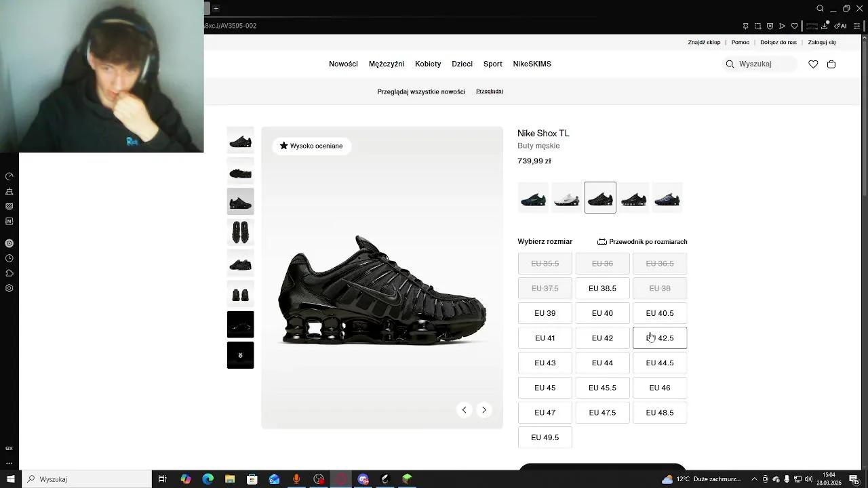The image size is (868, 488).
Task: Click the search magnifier in Nike header
Action: tap(730, 64)
